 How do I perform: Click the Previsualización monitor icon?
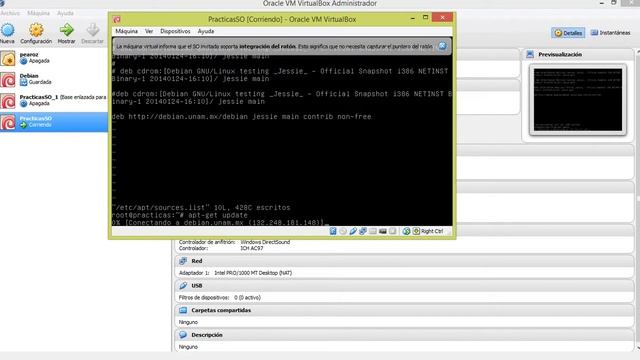tap(530, 54)
